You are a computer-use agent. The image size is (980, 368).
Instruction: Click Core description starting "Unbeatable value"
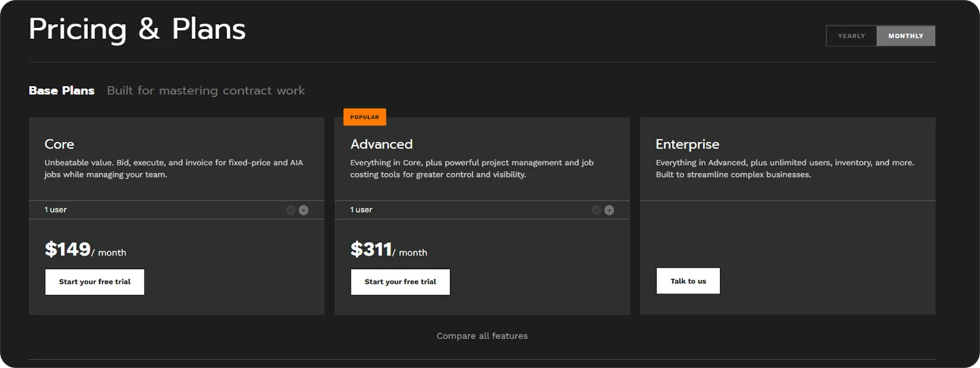(174, 168)
